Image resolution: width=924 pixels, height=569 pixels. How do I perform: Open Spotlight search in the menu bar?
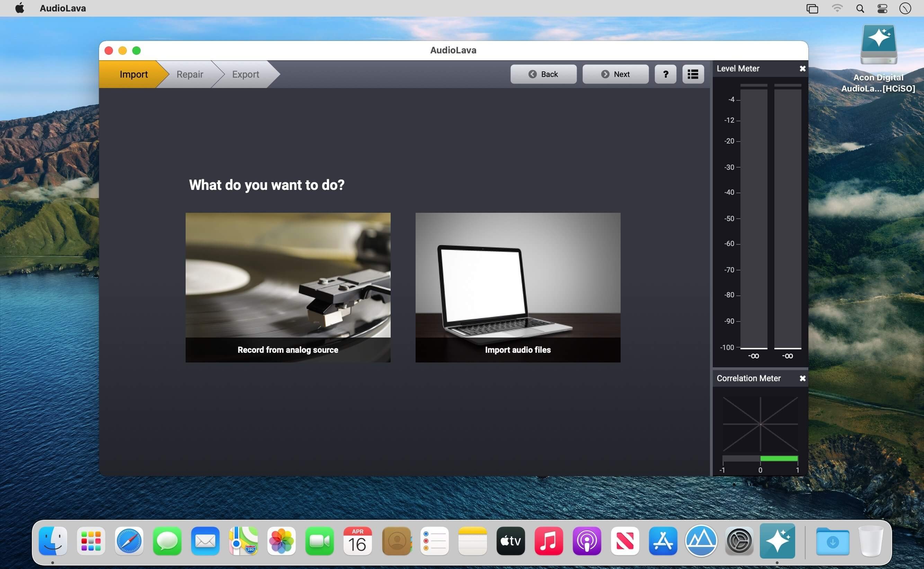[x=860, y=8]
